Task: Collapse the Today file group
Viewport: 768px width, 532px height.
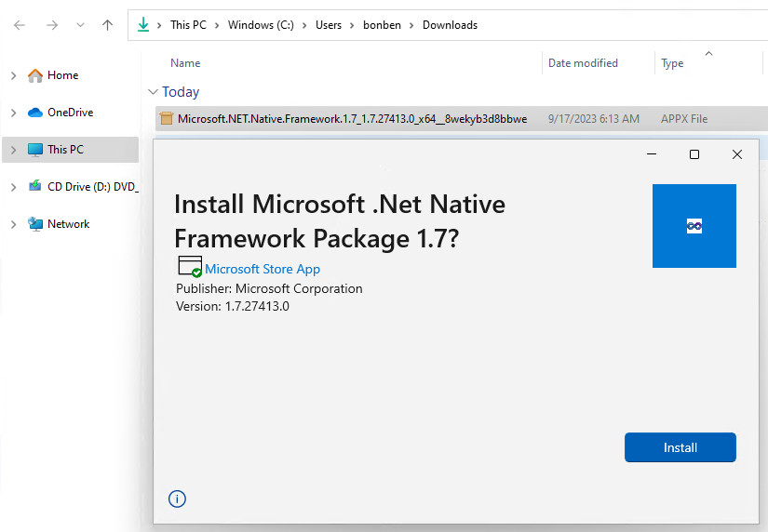Action: coord(154,91)
